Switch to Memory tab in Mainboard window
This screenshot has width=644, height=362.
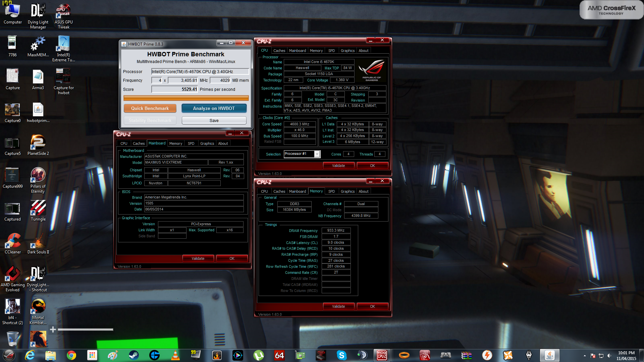click(176, 143)
